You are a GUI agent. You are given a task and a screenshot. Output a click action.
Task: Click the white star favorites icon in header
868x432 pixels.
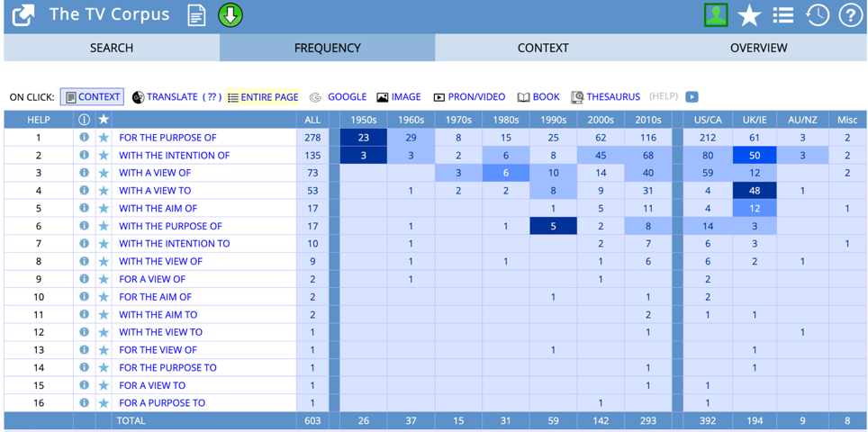749,16
